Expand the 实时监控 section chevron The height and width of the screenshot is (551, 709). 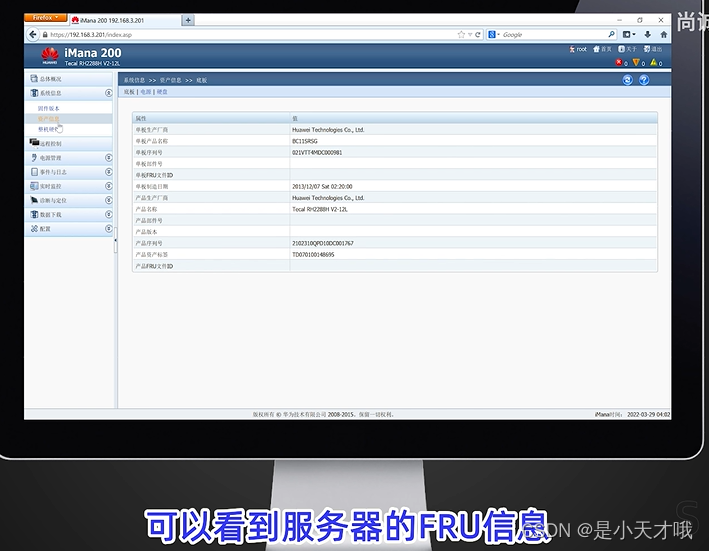[109, 186]
